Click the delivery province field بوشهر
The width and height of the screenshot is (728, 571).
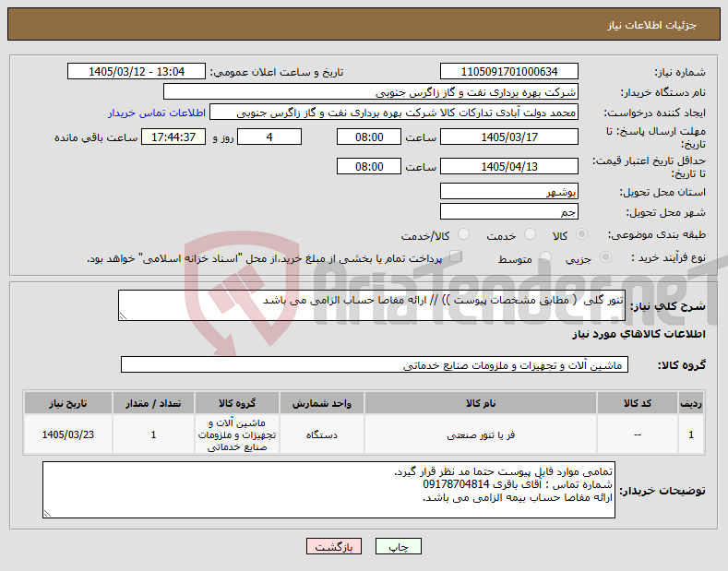tap(508, 191)
